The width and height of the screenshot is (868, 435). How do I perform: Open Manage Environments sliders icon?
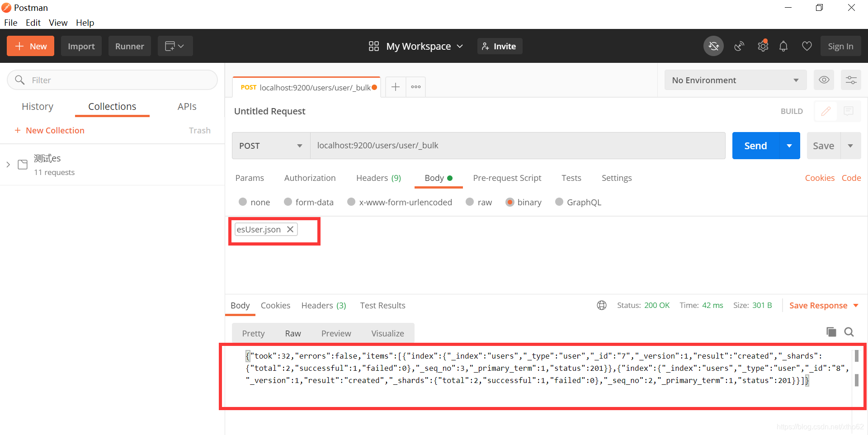coord(851,80)
